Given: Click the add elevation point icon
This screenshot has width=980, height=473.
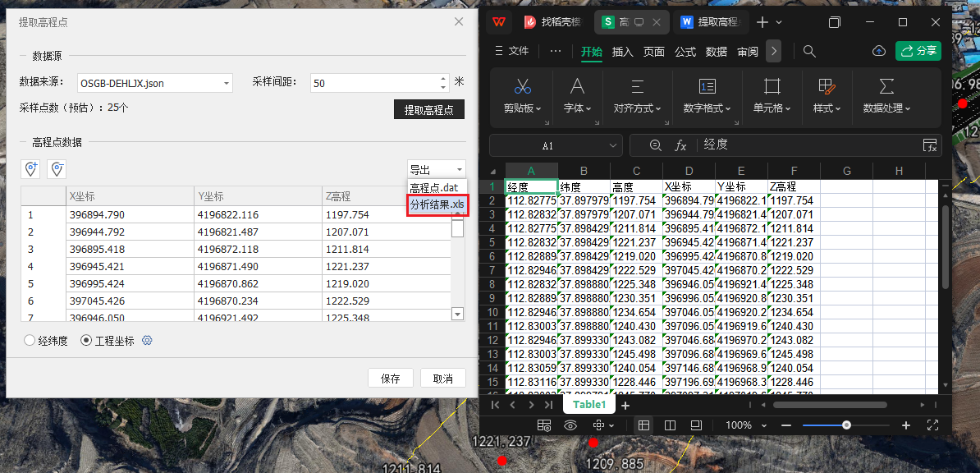Looking at the screenshot, I should tap(31, 169).
